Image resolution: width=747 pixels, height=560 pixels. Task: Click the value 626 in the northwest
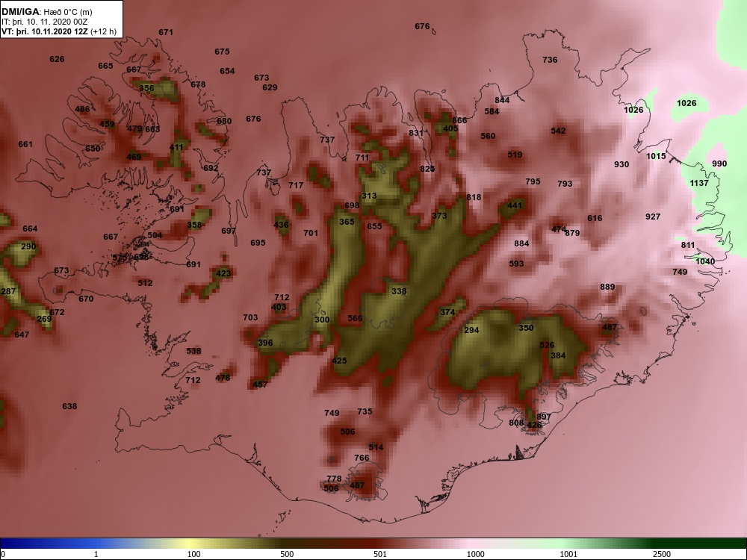tap(57, 60)
